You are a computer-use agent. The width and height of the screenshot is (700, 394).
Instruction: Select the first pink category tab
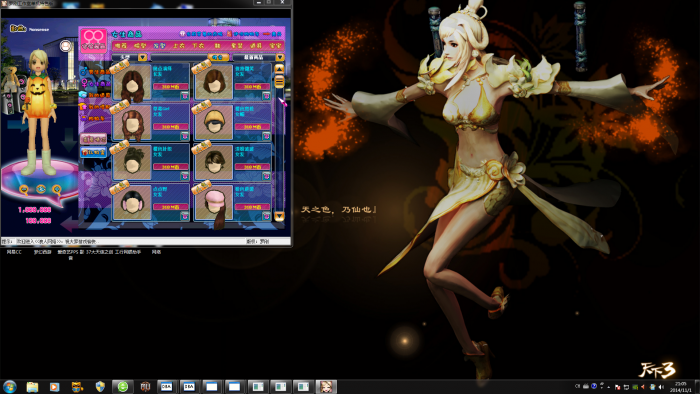[x=121, y=46]
